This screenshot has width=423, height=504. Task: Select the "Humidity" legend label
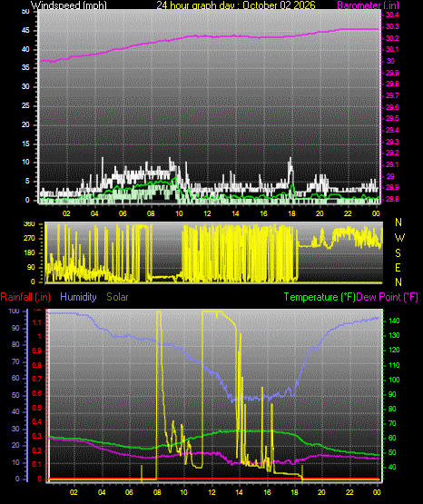point(78,297)
